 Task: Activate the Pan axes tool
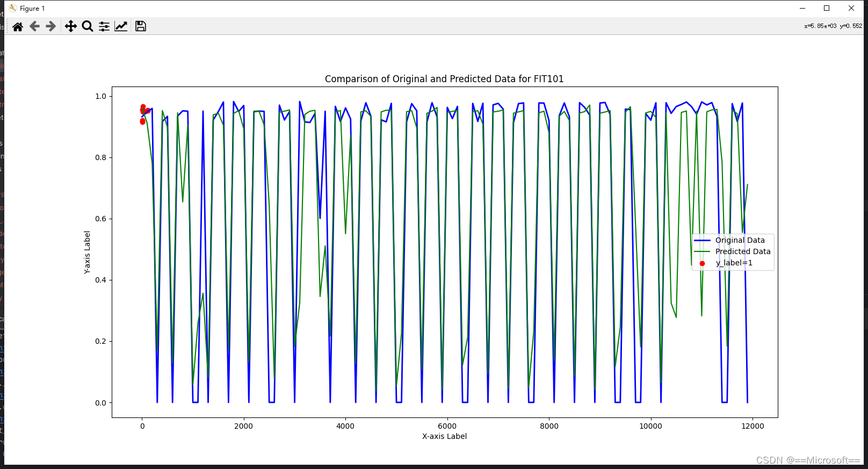point(70,26)
